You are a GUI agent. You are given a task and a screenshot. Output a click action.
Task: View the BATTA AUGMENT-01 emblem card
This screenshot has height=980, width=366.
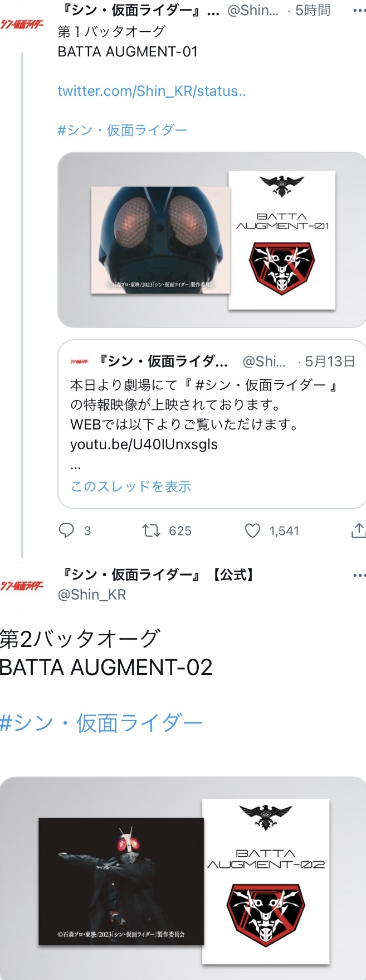pos(282,240)
